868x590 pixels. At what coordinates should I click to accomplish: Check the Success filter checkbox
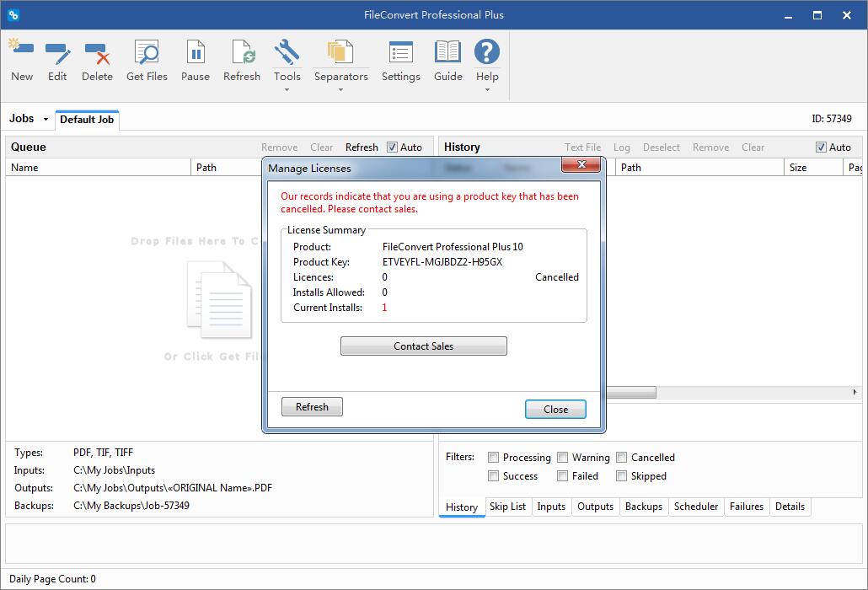[x=493, y=475]
